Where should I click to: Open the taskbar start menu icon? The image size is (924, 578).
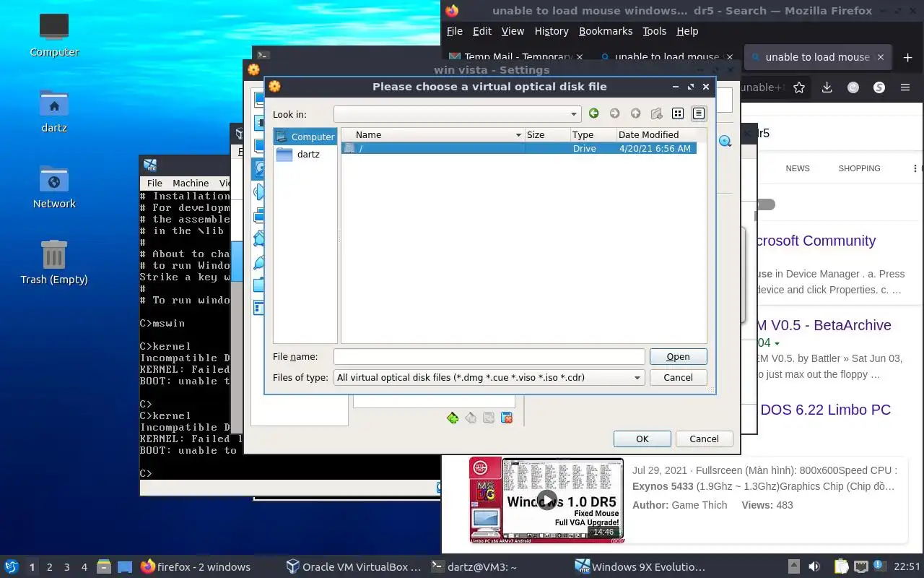12,566
